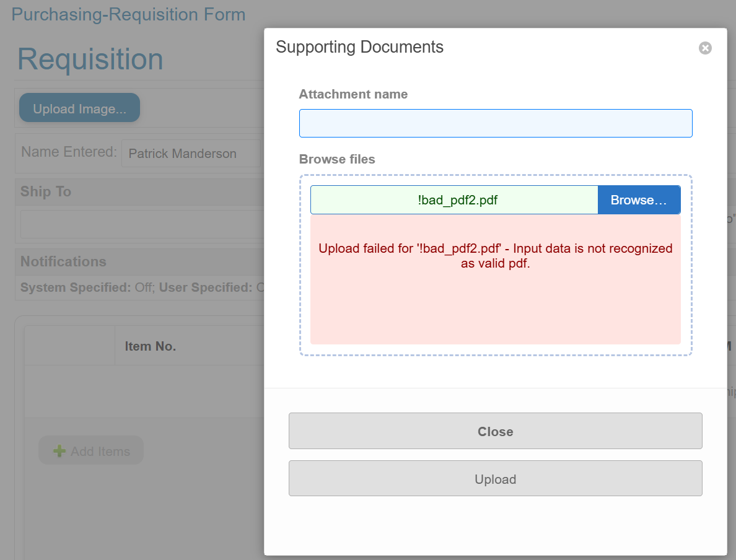
Task: Click the gray Close button
Action: (495, 431)
